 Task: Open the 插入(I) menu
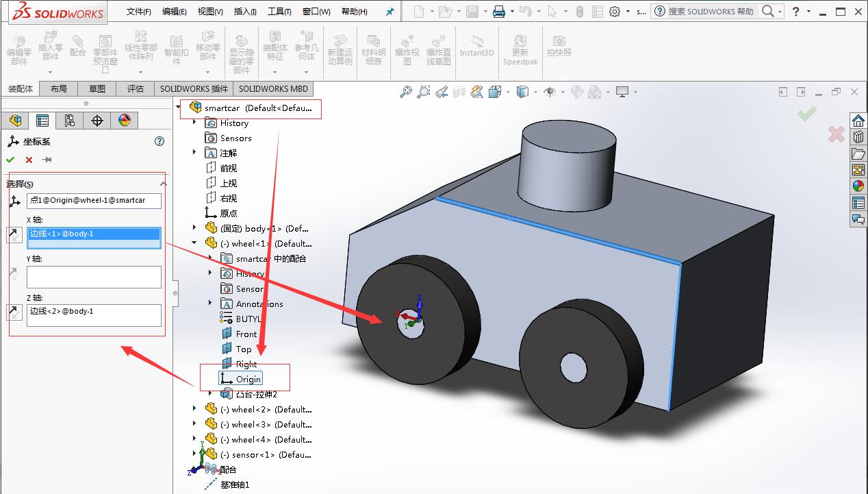(245, 12)
